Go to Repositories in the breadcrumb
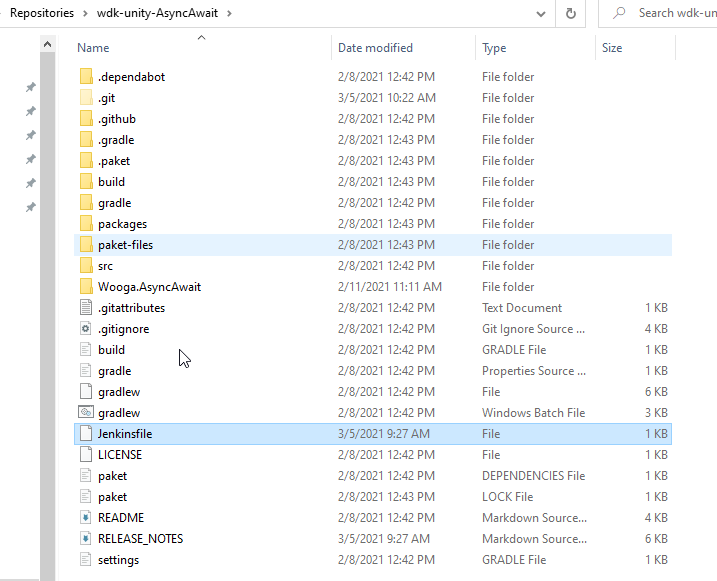The height and width of the screenshot is (581, 717). (x=42, y=13)
